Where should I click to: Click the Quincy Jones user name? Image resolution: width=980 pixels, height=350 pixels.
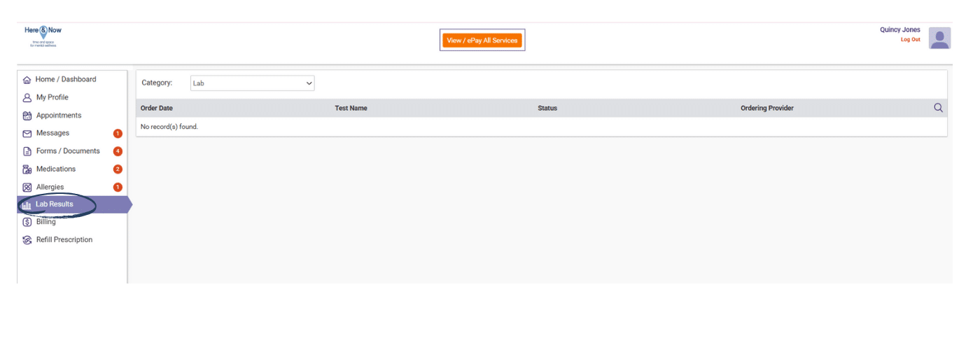(900, 30)
